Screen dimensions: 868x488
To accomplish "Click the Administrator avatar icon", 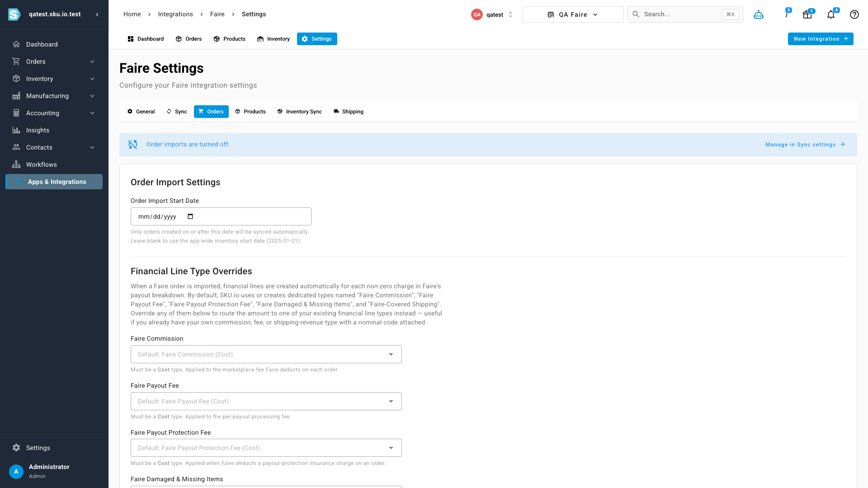I will 16,471.
